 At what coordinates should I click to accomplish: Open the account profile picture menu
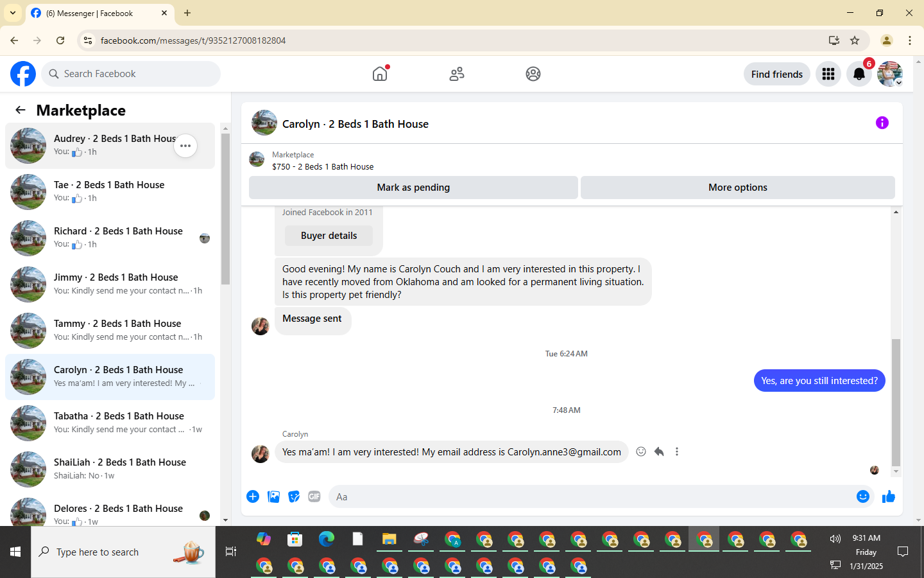[x=890, y=74]
